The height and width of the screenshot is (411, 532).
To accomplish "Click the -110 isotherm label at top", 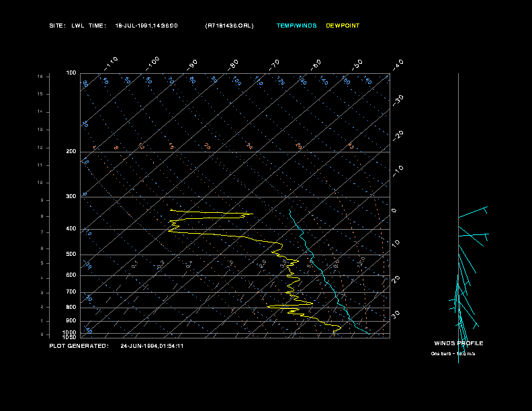I will [111, 64].
